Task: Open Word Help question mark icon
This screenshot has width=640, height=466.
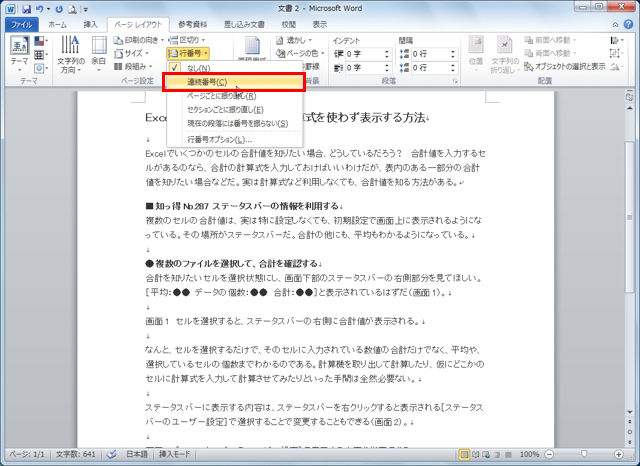Action: click(x=628, y=24)
